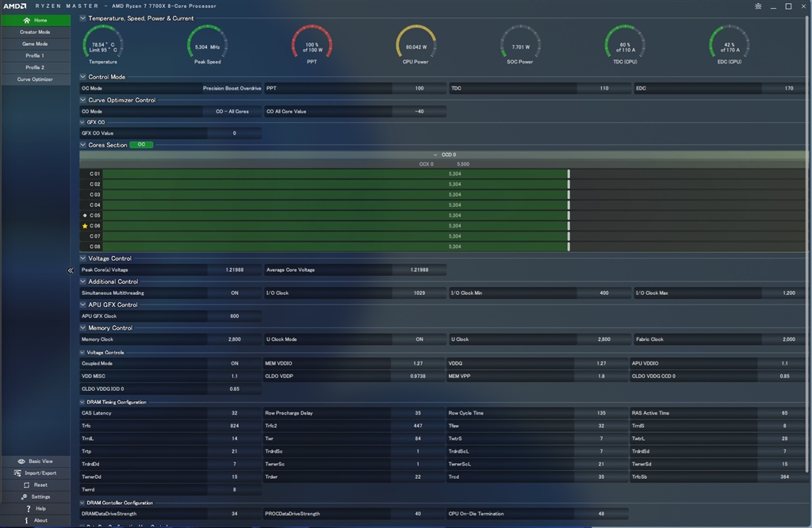
Task: Click the Reset icon in sidebar
Action: (x=26, y=485)
